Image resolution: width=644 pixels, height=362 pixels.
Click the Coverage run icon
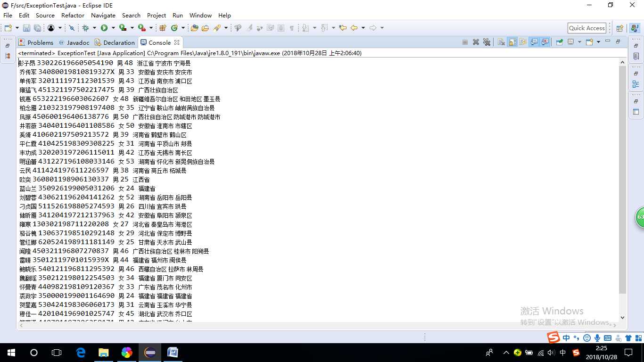(x=123, y=28)
